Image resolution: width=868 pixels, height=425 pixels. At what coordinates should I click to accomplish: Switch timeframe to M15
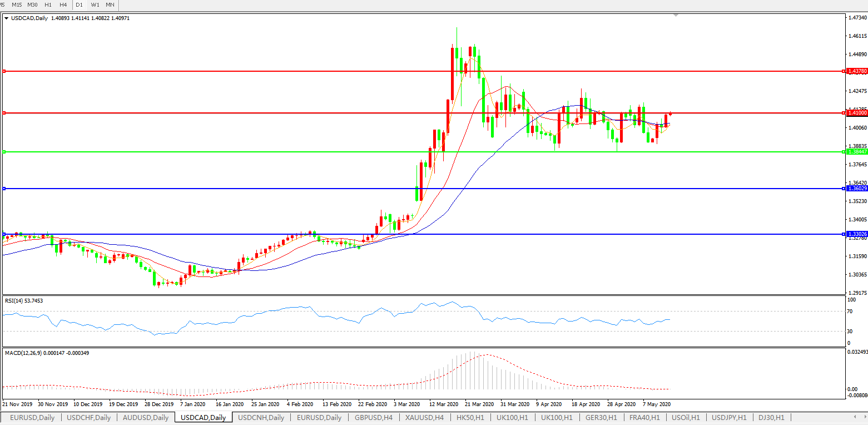tap(17, 4)
